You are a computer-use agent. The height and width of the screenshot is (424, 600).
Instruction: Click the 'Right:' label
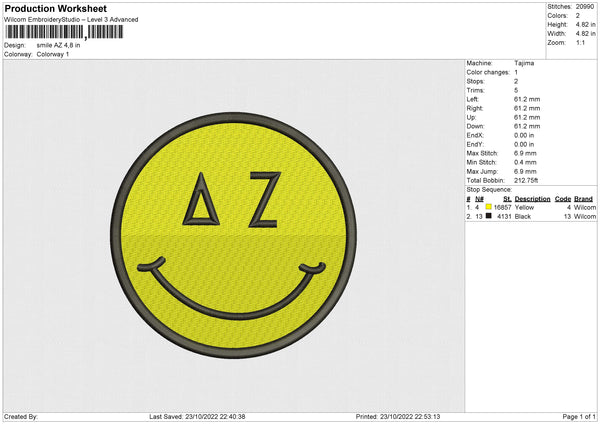pos(475,108)
